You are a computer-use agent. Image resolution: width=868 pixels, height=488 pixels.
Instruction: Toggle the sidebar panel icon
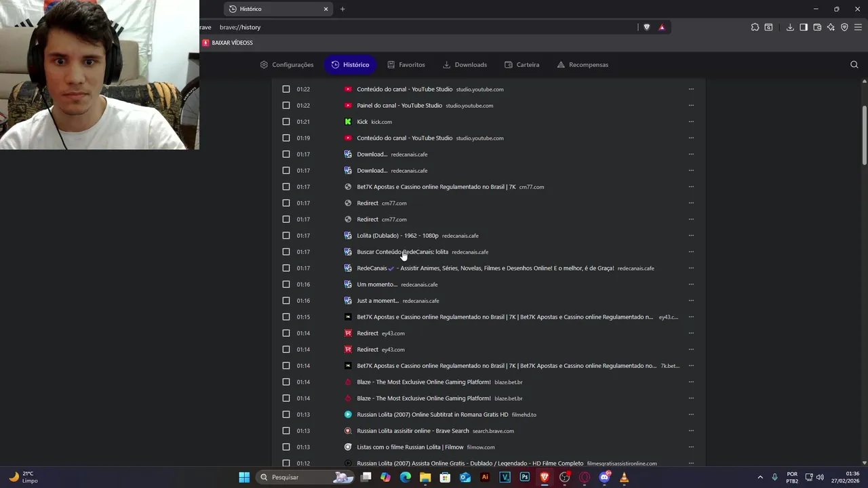pyautogui.click(x=804, y=27)
